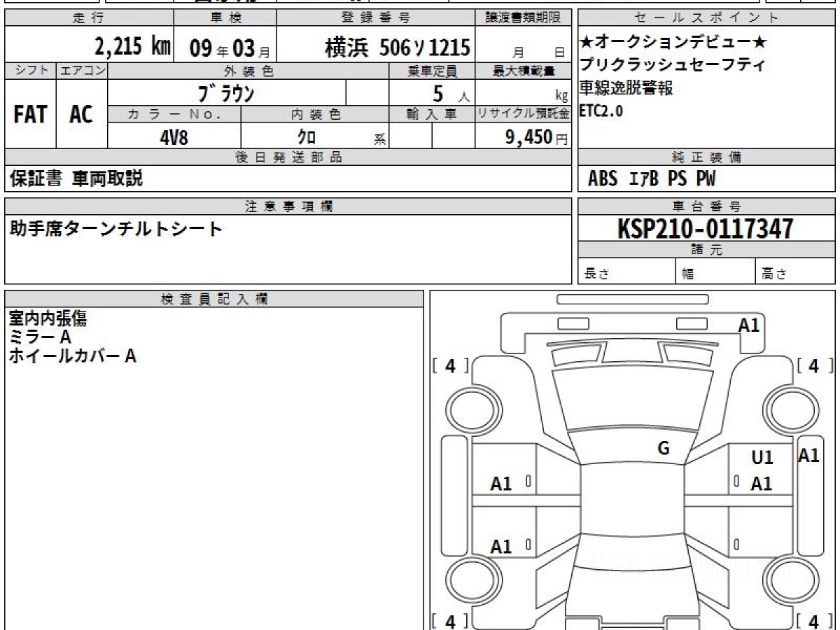Select the exterior color "ブラウン"
Image resolution: width=840 pixels, height=630 pixels.
pos(226,92)
